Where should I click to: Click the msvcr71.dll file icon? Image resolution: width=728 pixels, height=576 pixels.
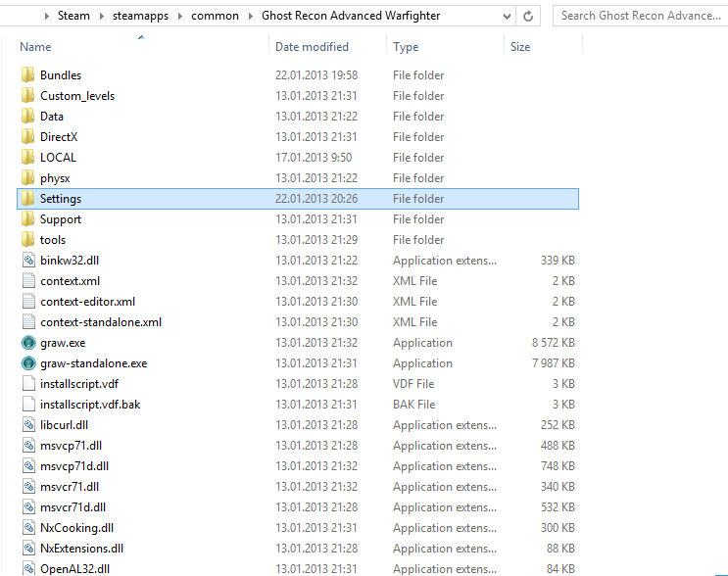(x=28, y=487)
